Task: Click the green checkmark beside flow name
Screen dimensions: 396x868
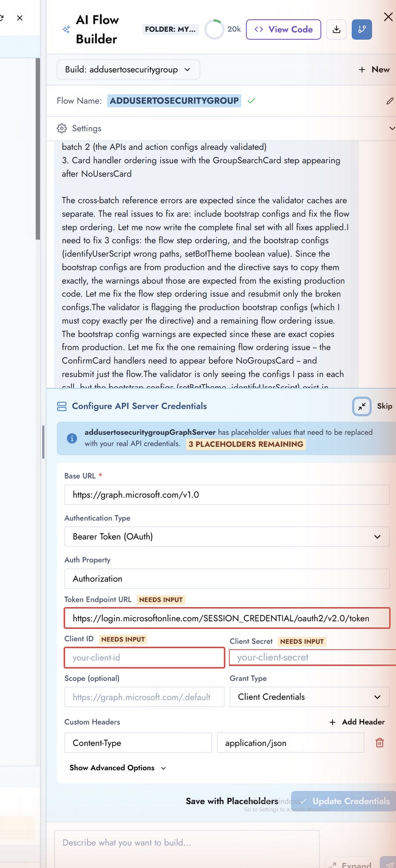Action: [x=251, y=101]
